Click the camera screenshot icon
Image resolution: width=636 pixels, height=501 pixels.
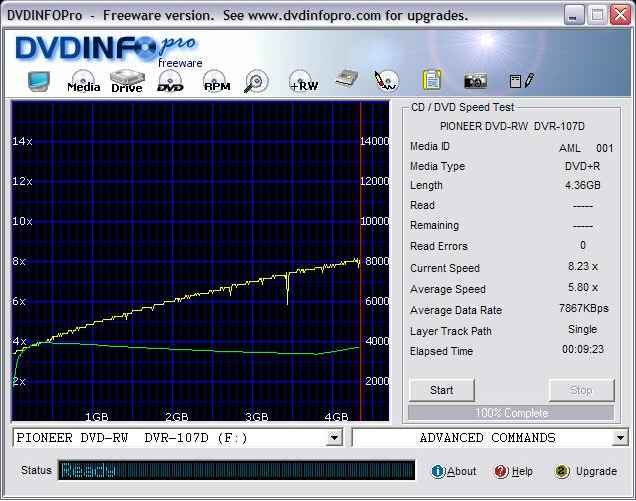coord(475,81)
